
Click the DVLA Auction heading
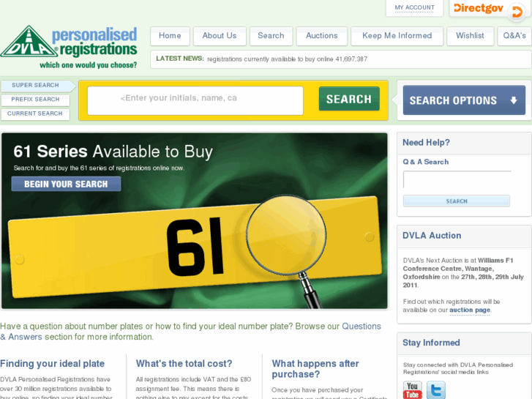[x=432, y=236]
